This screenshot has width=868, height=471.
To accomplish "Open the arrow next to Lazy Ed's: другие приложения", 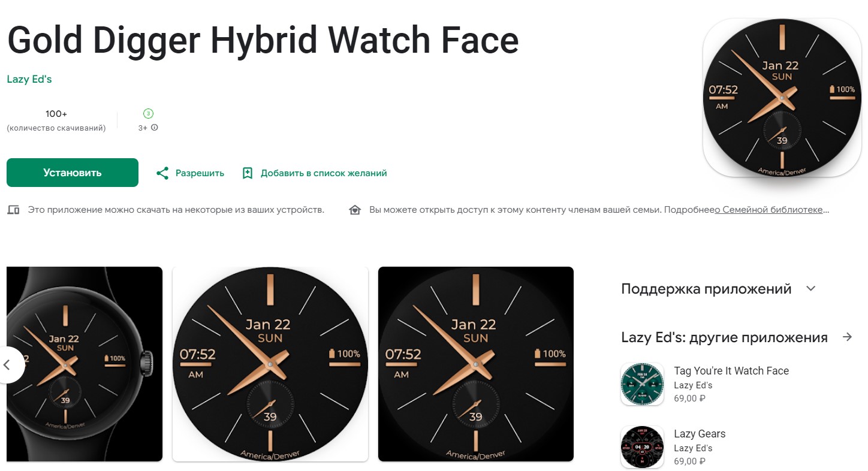I will click(x=847, y=337).
